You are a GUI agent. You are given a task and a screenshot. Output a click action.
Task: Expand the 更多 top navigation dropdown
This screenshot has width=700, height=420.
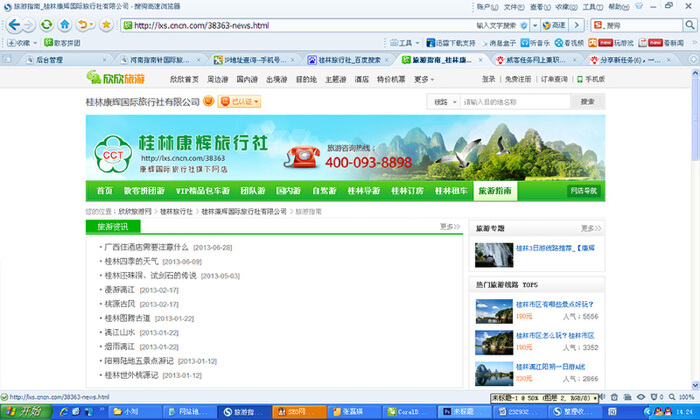point(424,79)
